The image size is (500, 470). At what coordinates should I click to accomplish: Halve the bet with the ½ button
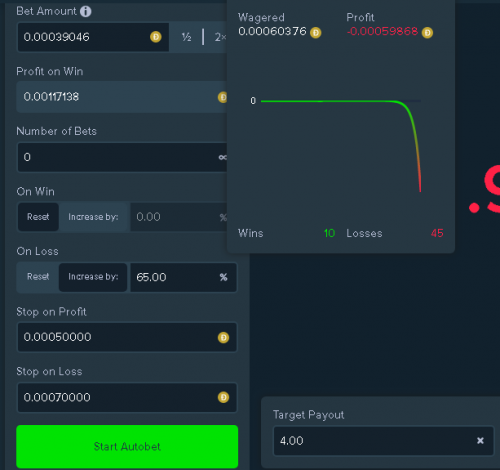pos(186,37)
